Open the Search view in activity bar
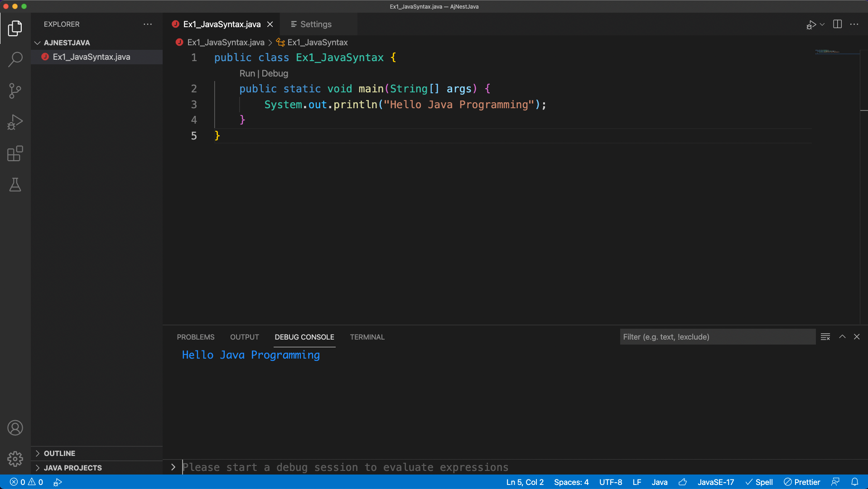 click(15, 59)
